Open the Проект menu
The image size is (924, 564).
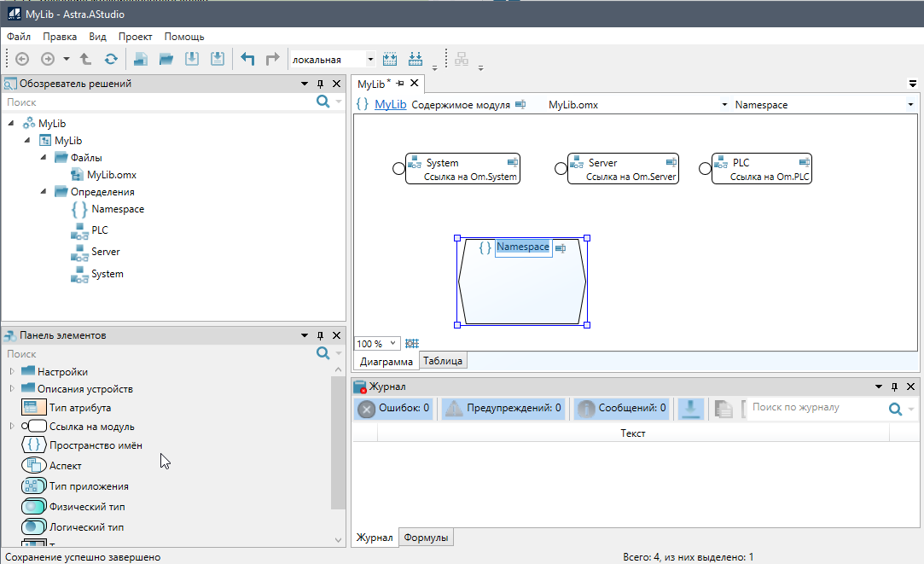(x=135, y=37)
